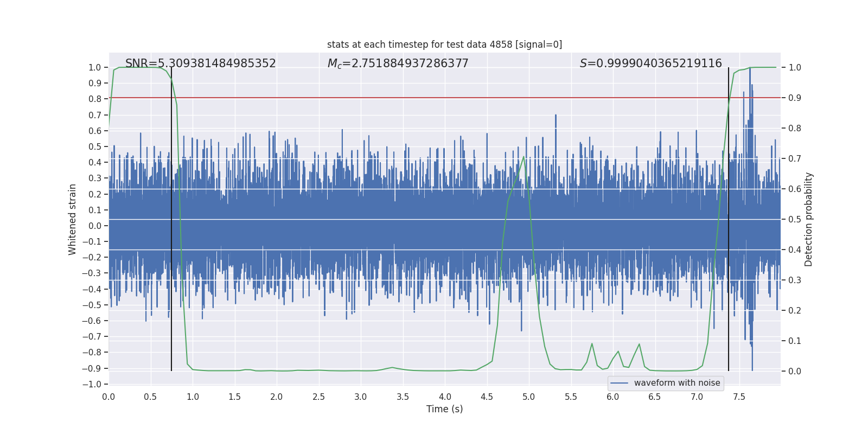
Task: Click the S=0.9999 score annotation
Action: point(650,63)
